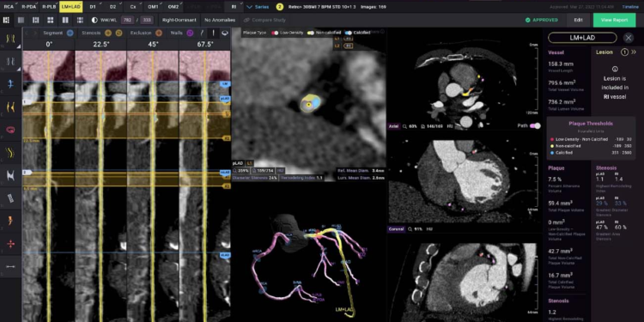Toggle the Non-calcified plaque type switch
Viewport: 644px width, 322px height.
(311, 33)
